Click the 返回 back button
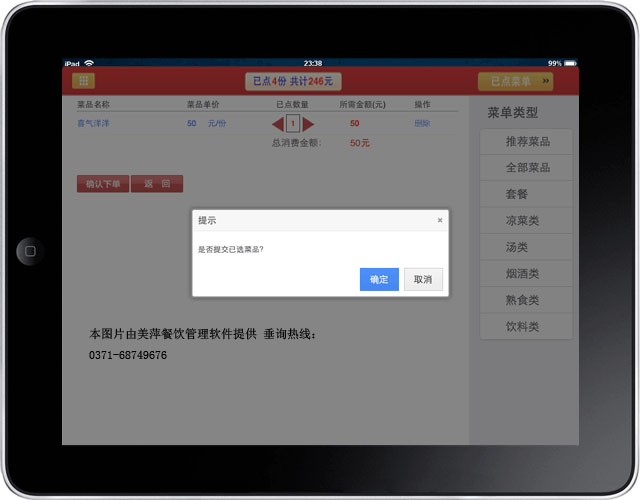 157,184
